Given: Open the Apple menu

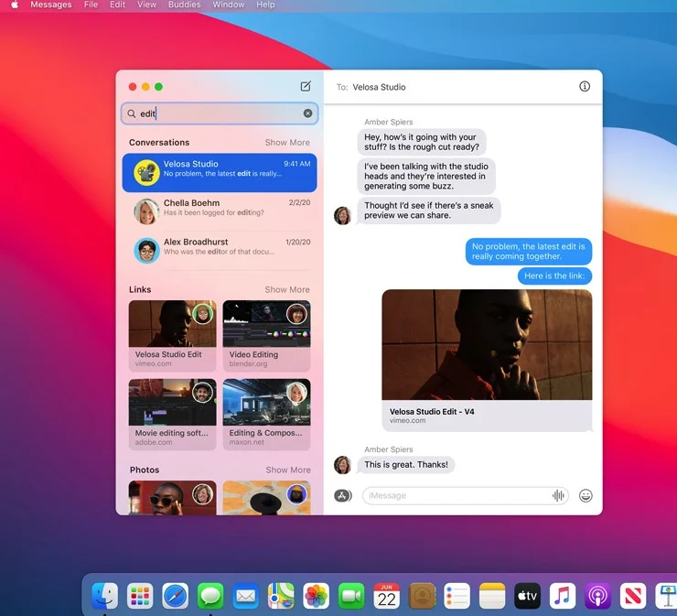Looking at the screenshot, I should pos(15,5).
